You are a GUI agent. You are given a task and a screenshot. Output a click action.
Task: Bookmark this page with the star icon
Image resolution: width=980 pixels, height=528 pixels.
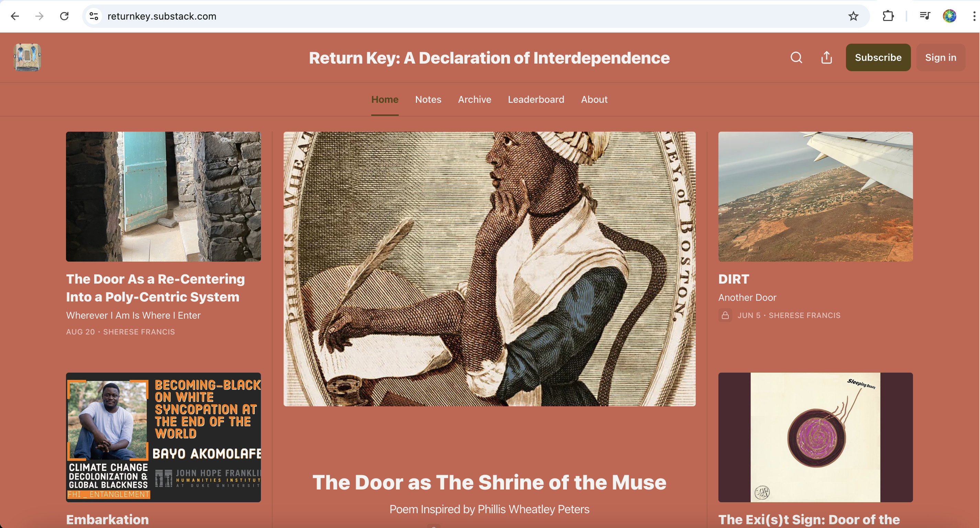853,16
